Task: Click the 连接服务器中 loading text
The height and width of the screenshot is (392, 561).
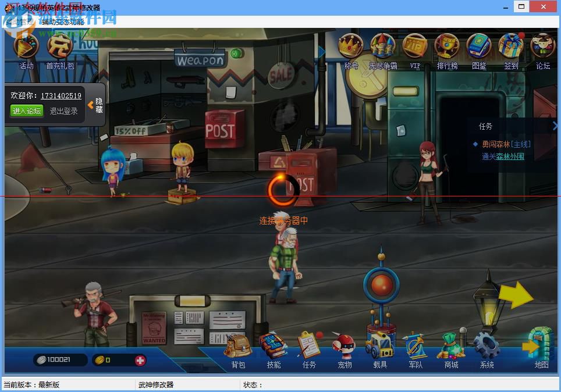Action: tap(283, 220)
